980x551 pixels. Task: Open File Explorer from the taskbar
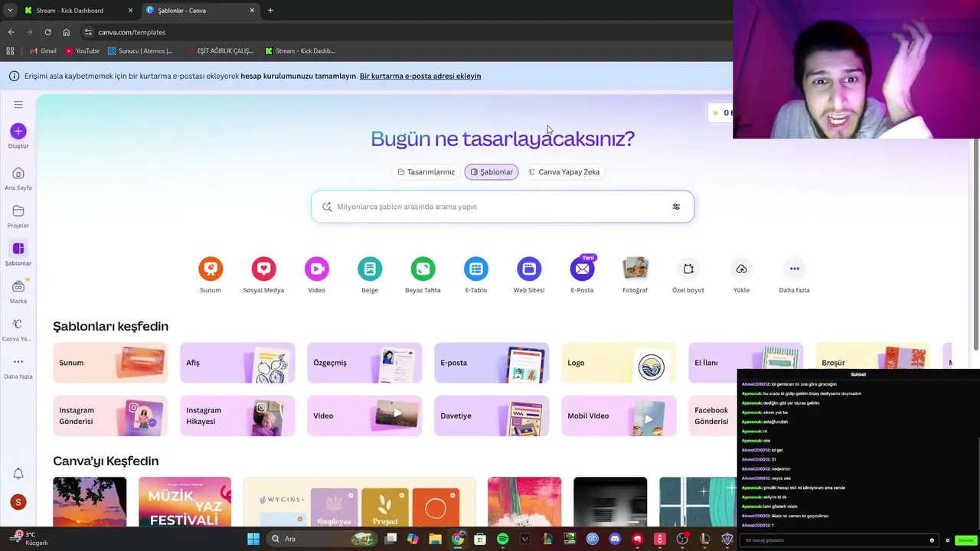tap(435, 539)
